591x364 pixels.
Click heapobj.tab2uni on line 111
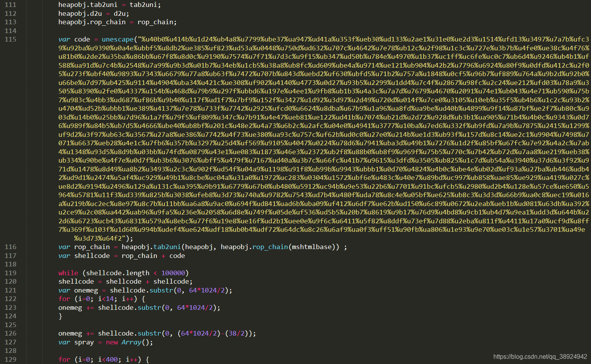click(x=88, y=5)
